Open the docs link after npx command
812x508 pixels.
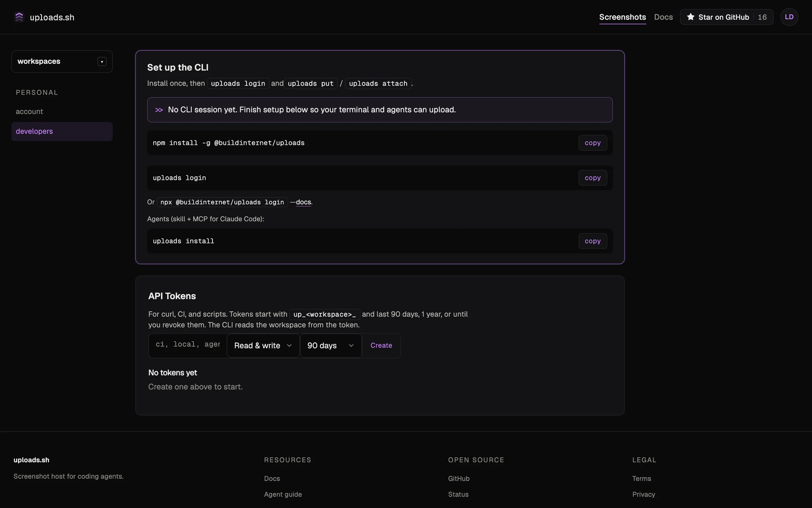(x=303, y=202)
